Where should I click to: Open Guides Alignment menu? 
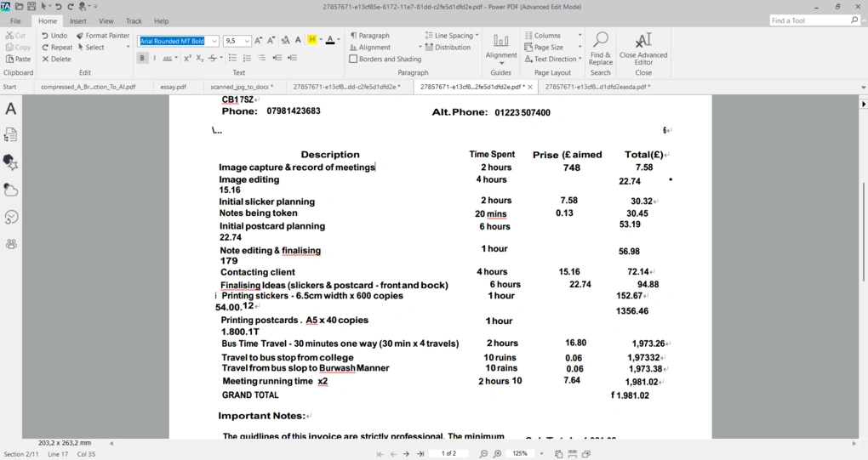pos(501,48)
